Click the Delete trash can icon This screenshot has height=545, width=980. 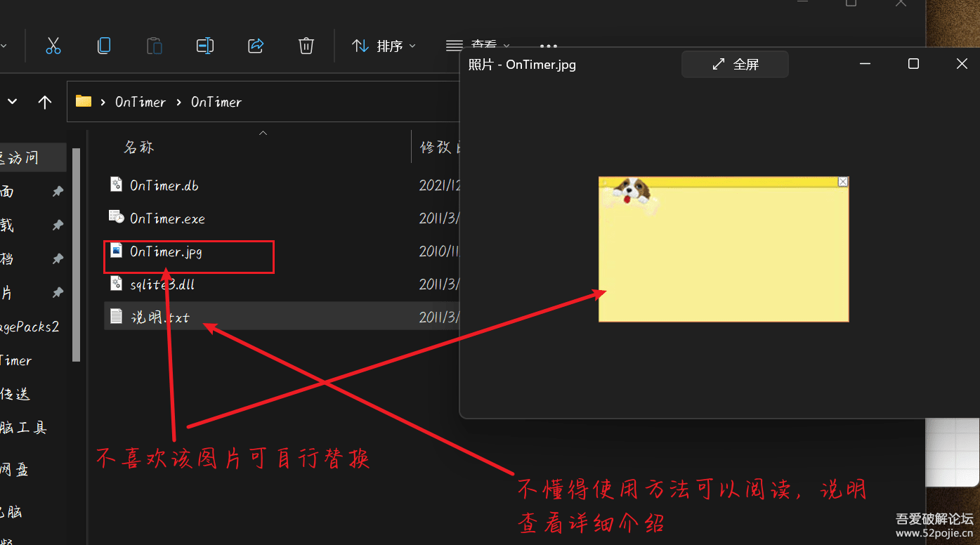coord(306,46)
